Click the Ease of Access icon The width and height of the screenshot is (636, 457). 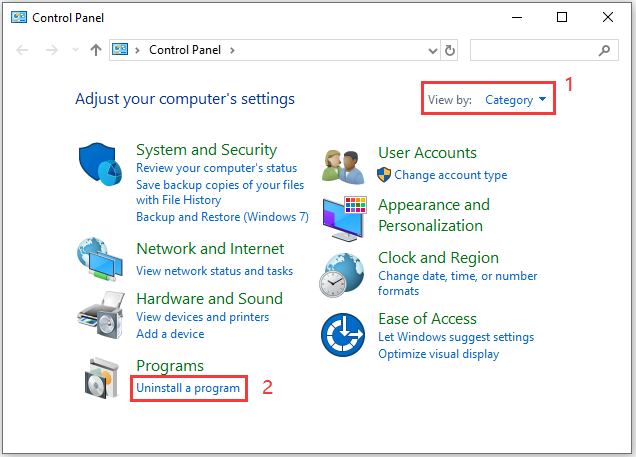pyautogui.click(x=343, y=335)
